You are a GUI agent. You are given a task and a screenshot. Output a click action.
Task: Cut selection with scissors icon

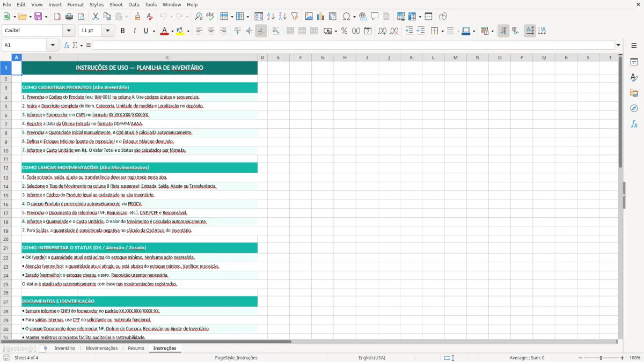96,17
